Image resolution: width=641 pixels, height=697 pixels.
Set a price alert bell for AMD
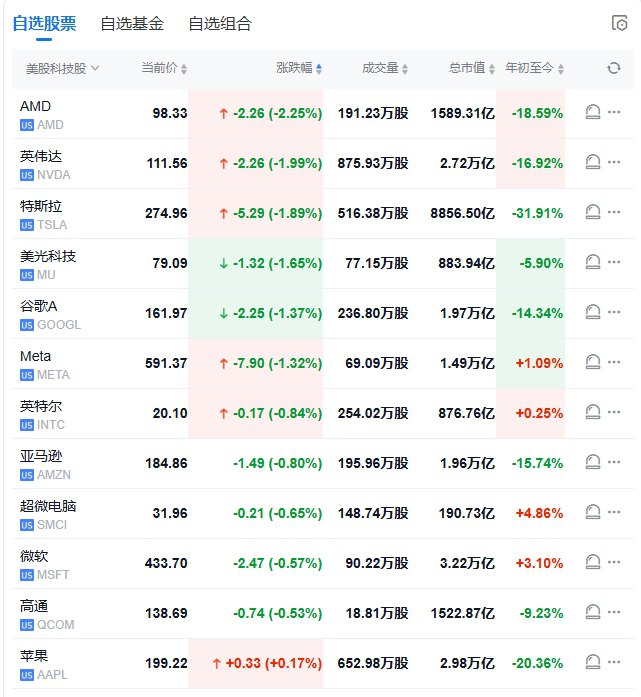coord(593,112)
